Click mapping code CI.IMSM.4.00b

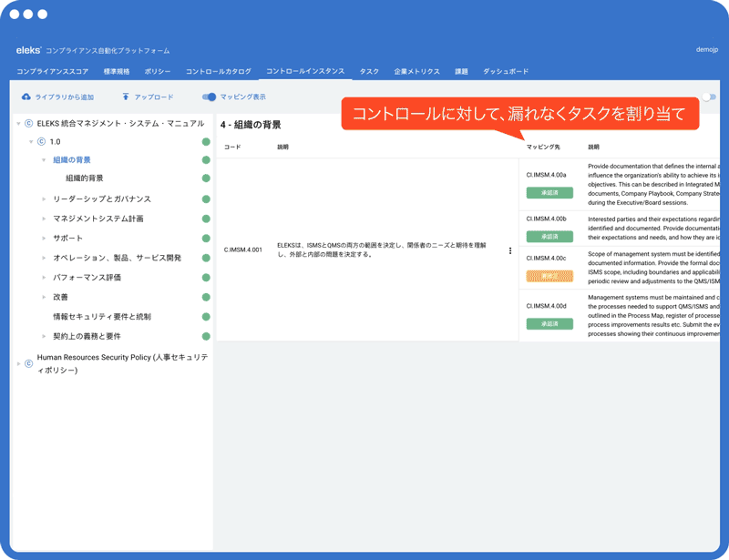coord(546,219)
